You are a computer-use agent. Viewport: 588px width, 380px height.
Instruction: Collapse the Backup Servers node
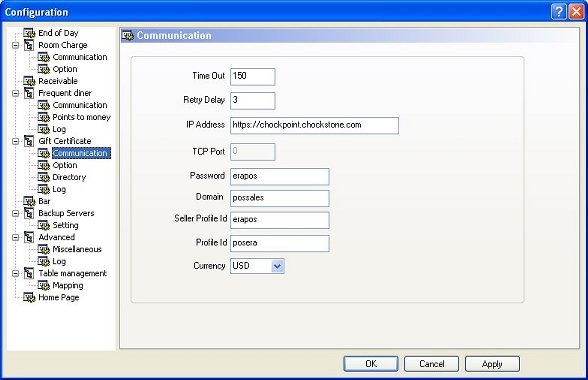(x=15, y=213)
